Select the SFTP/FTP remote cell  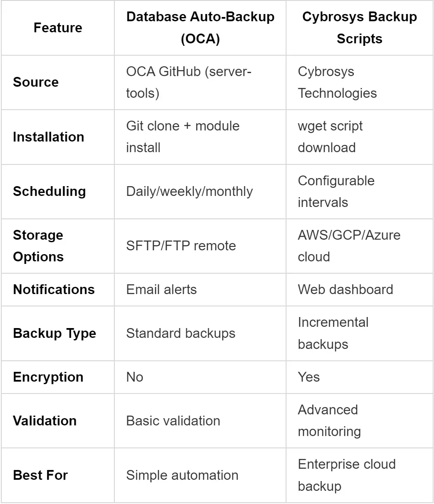[x=181, y=246]
